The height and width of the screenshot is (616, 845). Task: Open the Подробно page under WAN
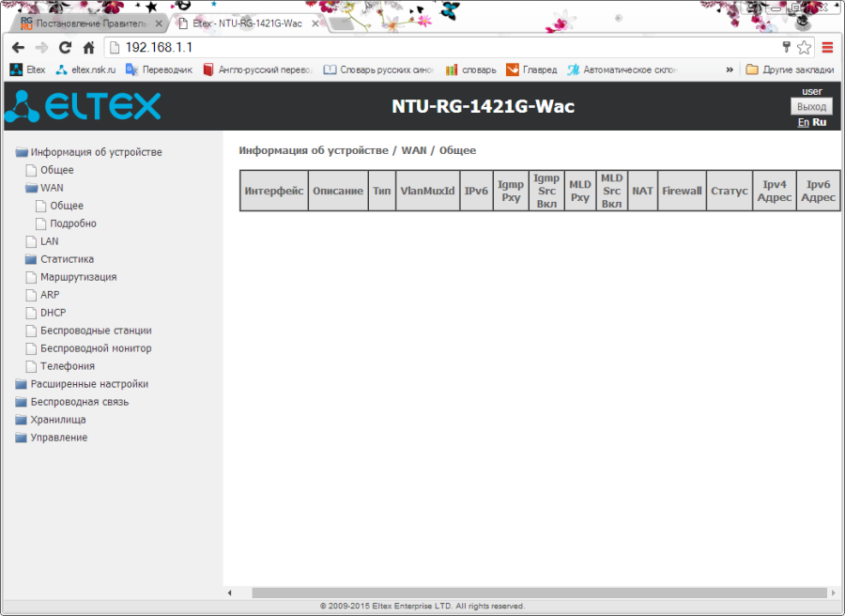[x=66, y=223]
